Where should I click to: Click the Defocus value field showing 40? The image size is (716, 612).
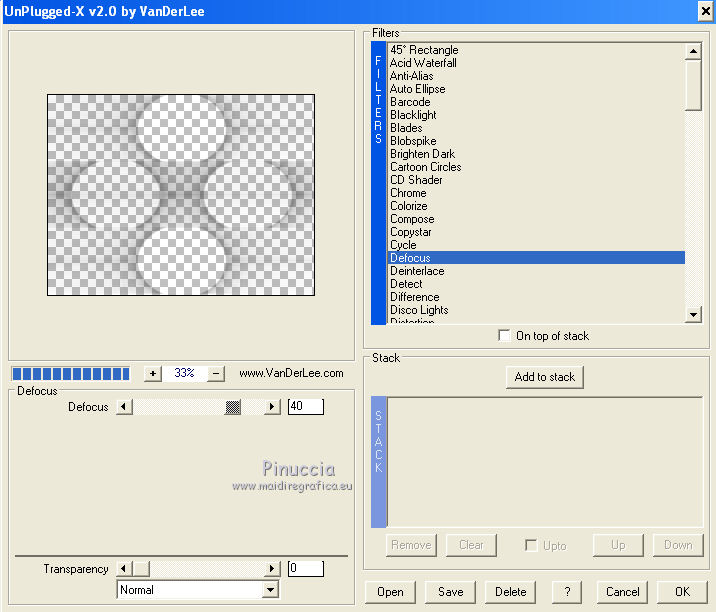point(305,406)
